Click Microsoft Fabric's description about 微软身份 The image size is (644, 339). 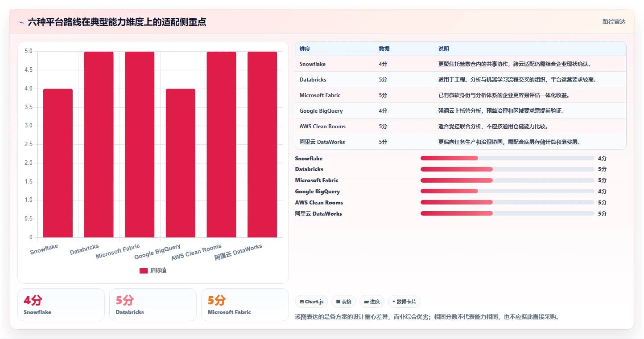pyautogui.click(x=504, y=95)
